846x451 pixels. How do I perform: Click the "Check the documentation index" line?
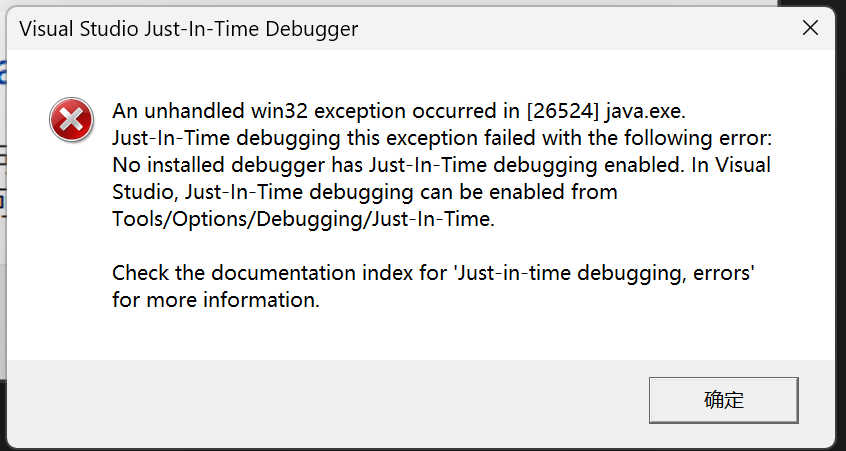(x=275, y=273)
